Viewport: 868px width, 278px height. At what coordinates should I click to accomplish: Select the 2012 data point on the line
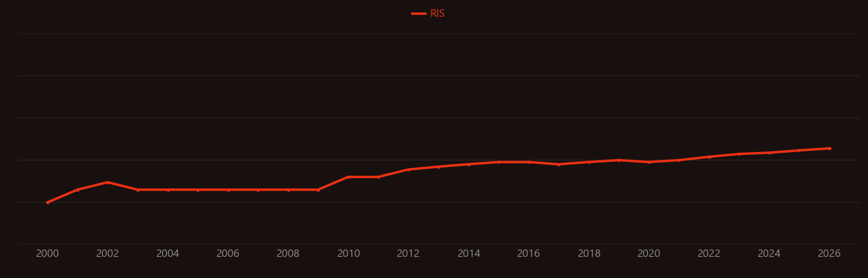point(409,169)
